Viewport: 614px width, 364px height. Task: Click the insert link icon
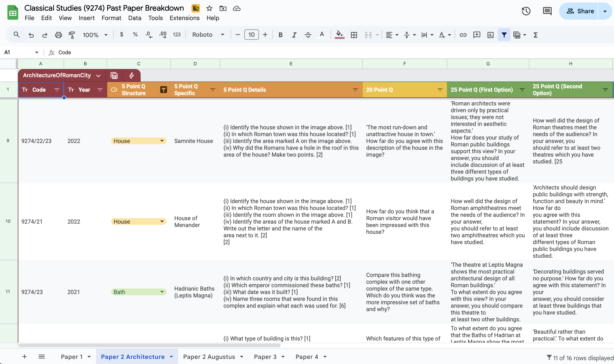coord(463,35)
